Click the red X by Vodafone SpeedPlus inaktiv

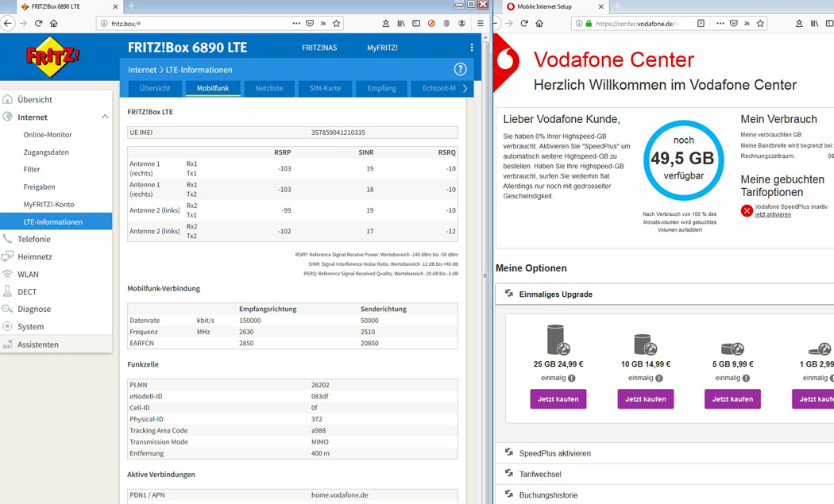pos(747,211)
